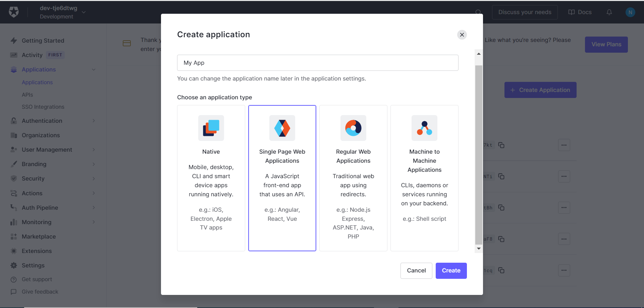Open notifications with the bell icon
644x308 pixels.
609,12
